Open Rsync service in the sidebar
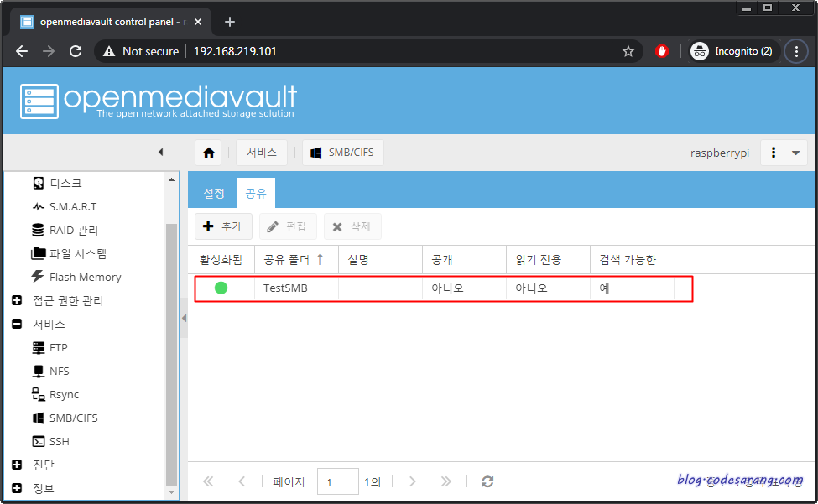Screen dimensions: 818x504 [55, 394]
